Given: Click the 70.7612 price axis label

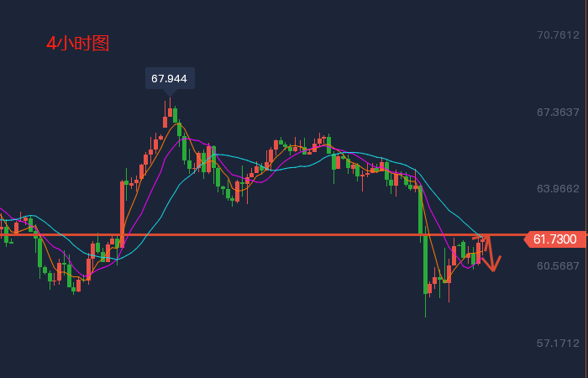Looking at the screenshot, I should pyautogui.click(x=558, y=35).
